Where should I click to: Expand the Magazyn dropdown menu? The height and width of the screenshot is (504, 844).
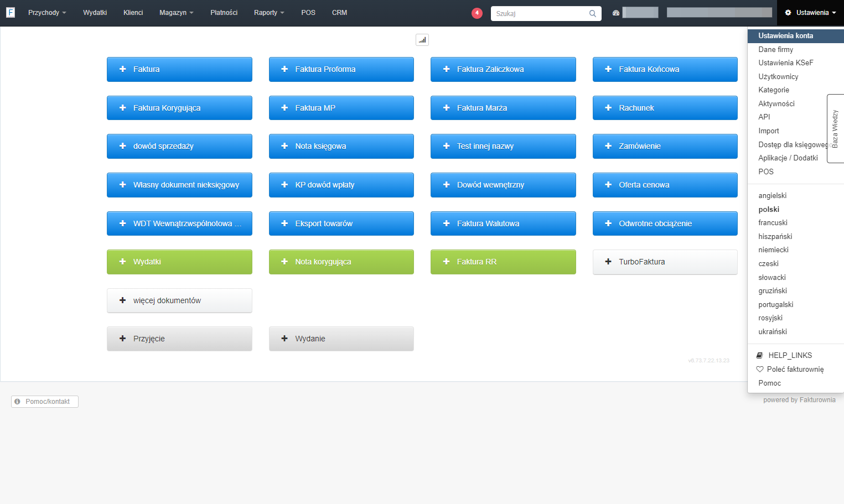click(x=177, y=13)
